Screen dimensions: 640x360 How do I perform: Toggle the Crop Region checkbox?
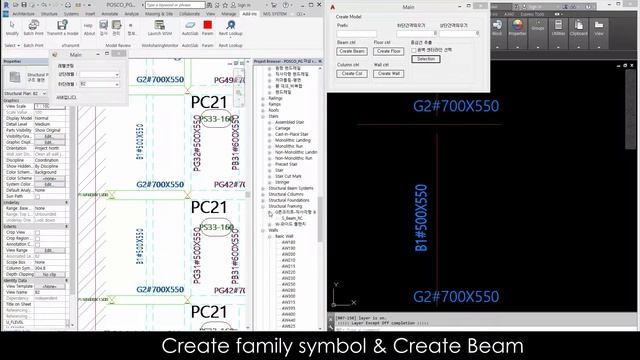[x=38, y=238]
